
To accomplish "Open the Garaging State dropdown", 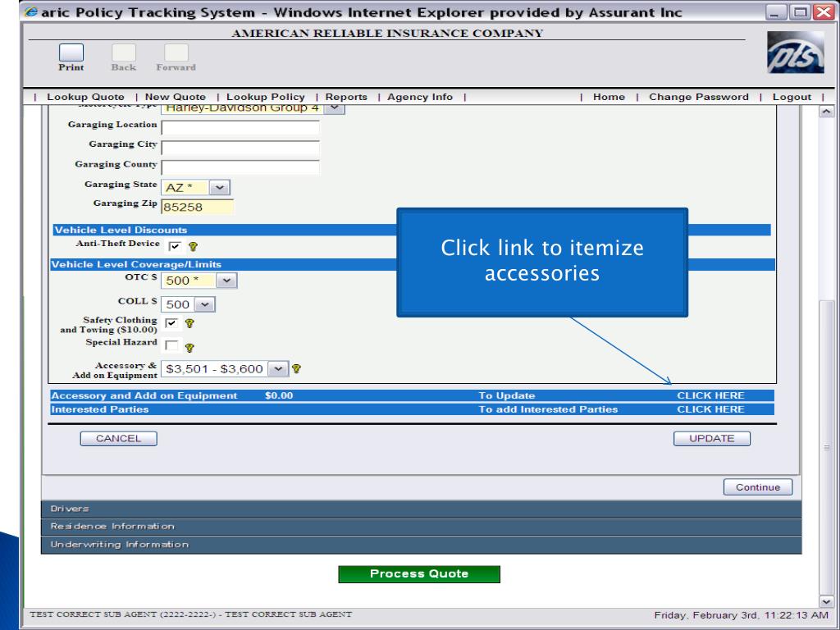I will (x=220, y=188).
